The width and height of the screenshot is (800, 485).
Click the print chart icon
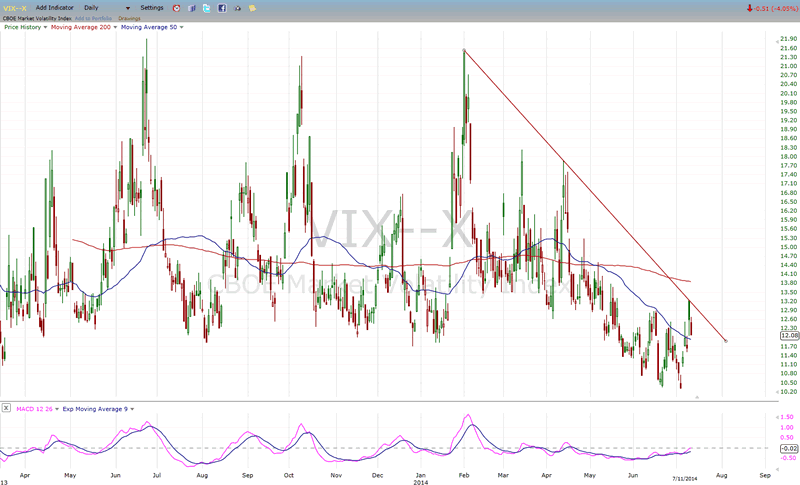[x=237, y=8]
